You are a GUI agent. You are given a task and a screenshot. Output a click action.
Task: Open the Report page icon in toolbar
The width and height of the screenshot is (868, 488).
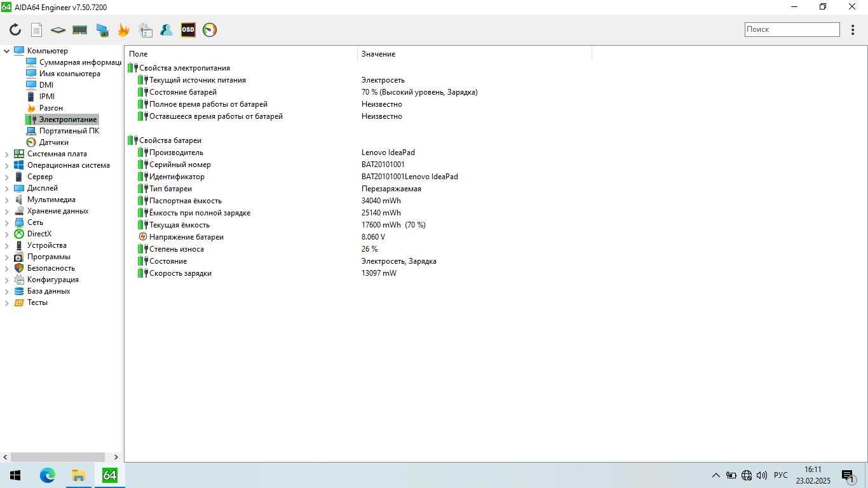[x=37, y=30]
